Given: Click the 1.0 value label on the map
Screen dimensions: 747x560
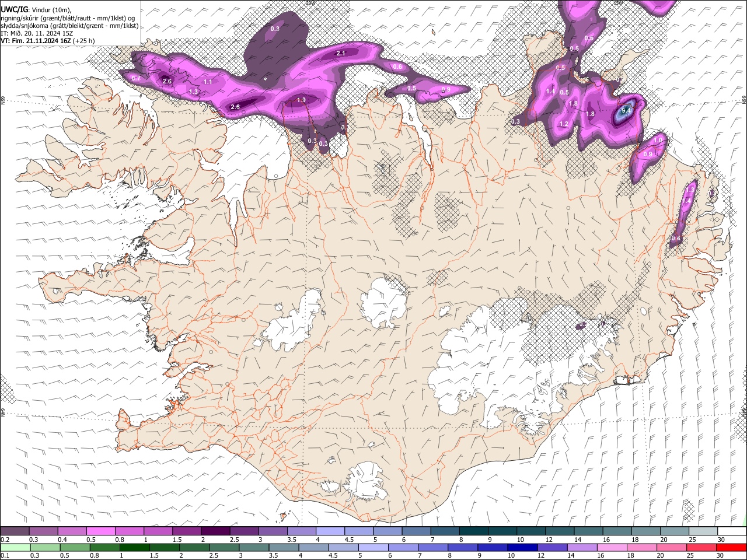Looking at the screenshot, I should click(x=658, y=140).
